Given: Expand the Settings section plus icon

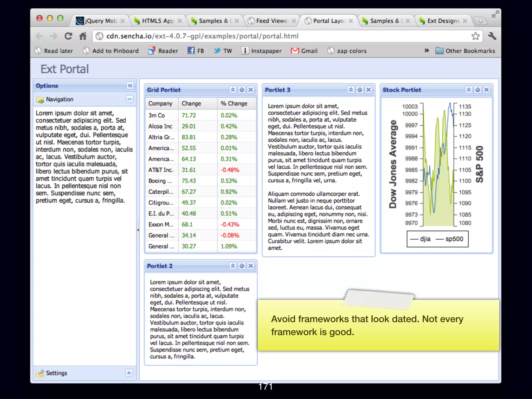Looking at the screenshot, I should point(129,373).
